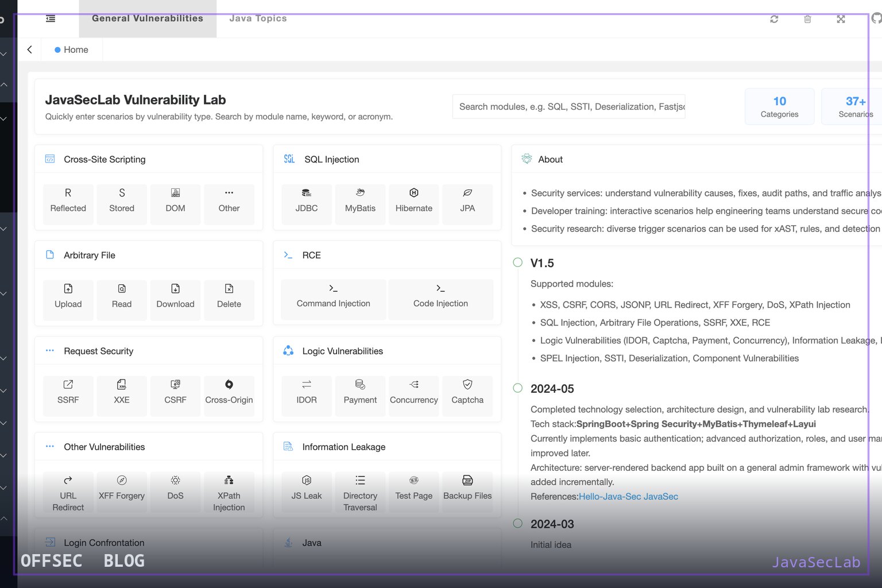Image resolution: width=882 pixels, height=588 pixels.
Task: Click the 10 Categories stat card
Action: point(779,107)
